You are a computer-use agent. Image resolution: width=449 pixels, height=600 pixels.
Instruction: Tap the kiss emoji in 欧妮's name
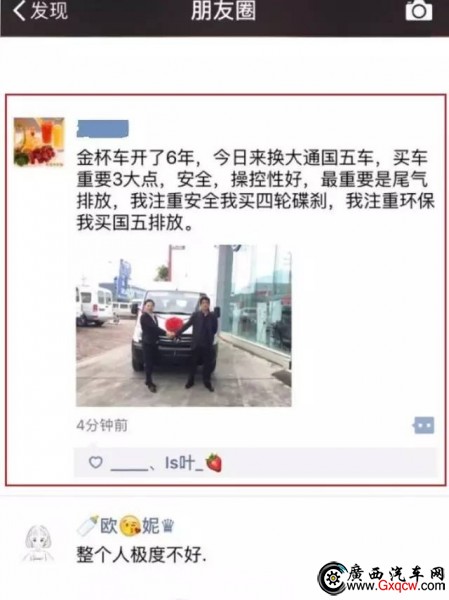(130, 526)
